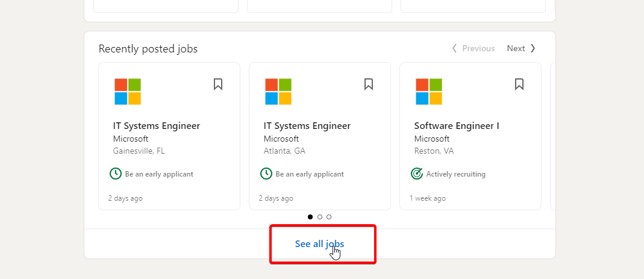
Task: Select the first carousel page dot
Action: pos(310,217)
